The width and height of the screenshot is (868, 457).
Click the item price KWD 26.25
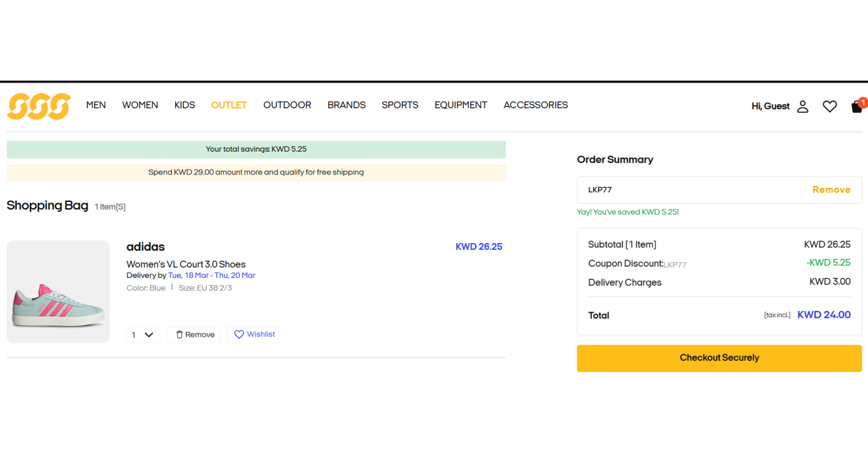(x=479, y=247)
